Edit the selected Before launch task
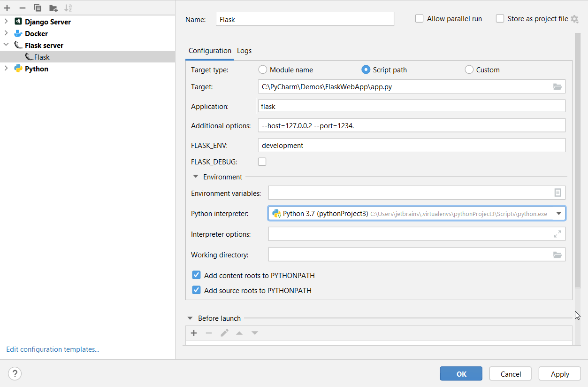This screenshot has height=387, width=588. [x=224, y=333]
